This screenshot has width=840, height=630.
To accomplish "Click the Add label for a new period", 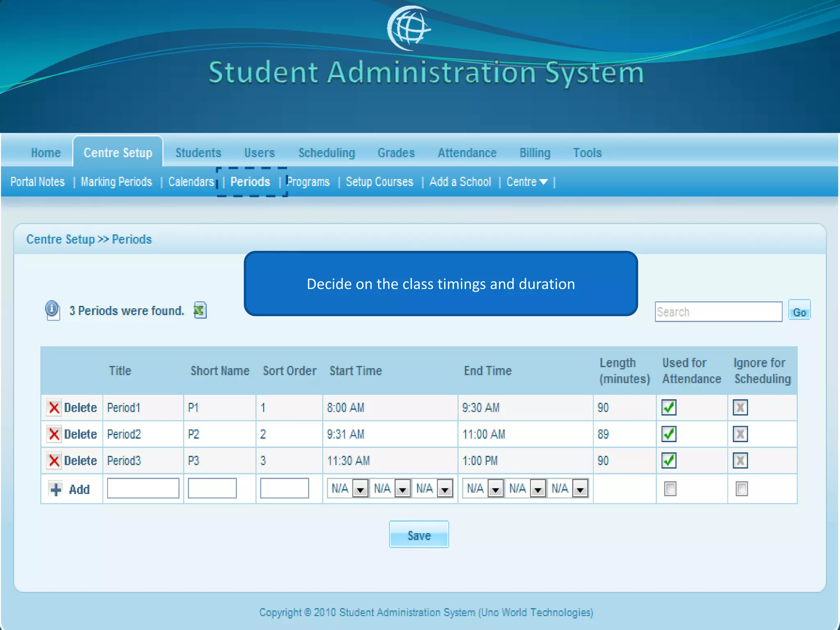I will [x=79, y=489].
